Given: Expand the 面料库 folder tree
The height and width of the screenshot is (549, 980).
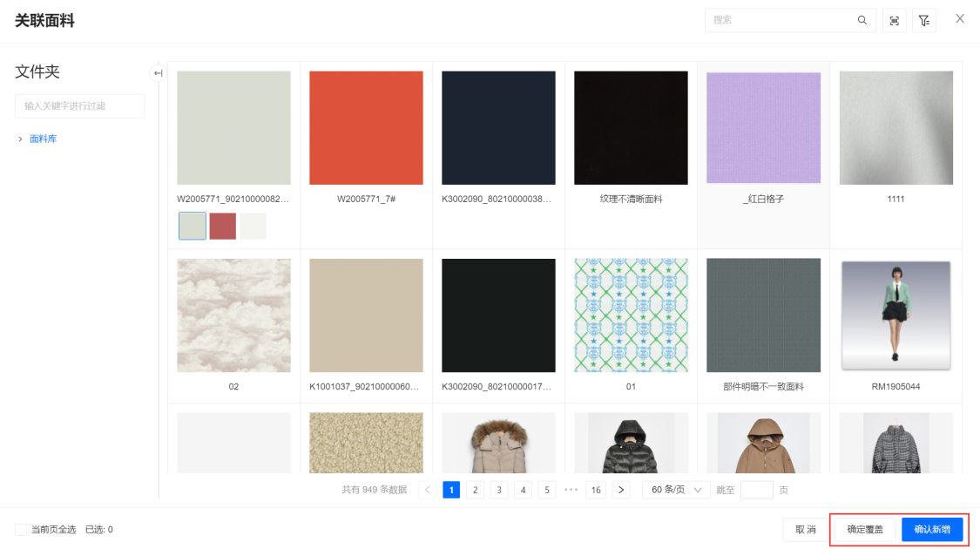Looking at the screenshot, I should tap(21, 139).
